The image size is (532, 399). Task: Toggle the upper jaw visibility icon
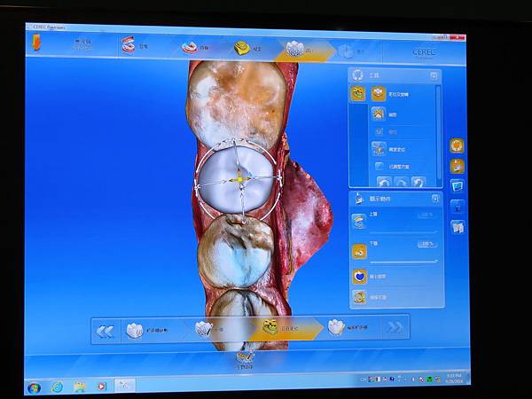358,221
